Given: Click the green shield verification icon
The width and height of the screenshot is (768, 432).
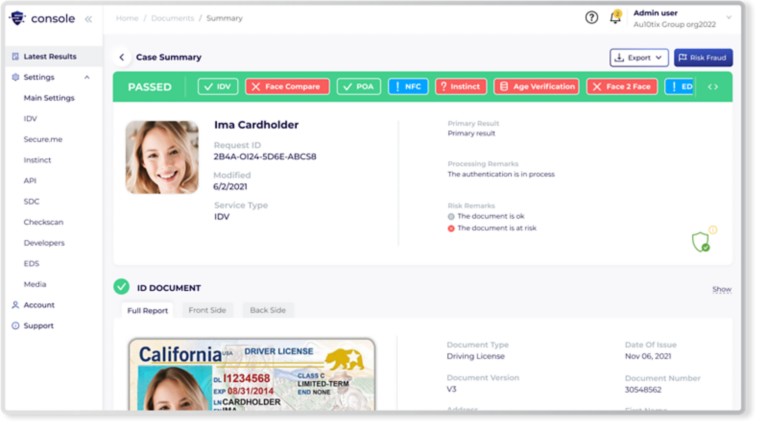Looking at the screenshot, I should 701,242.
